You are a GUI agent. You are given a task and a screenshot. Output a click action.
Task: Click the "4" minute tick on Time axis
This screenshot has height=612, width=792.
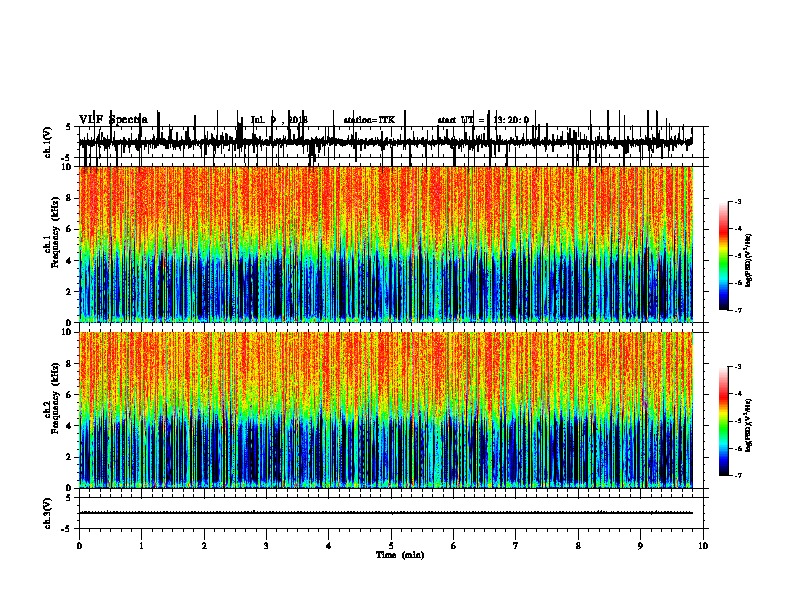click(329, 546)
